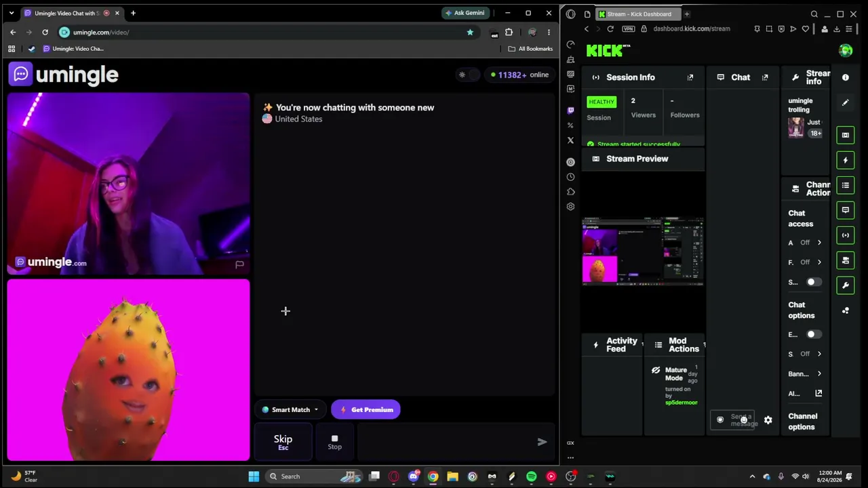Image resolution: width=868 pixels, height=488 pixels.
Task: Open Discord from the taskbar
Action: tap(414, 476)
